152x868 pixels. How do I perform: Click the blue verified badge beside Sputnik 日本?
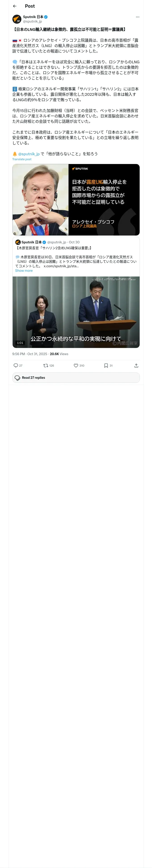tap(46, 17)
